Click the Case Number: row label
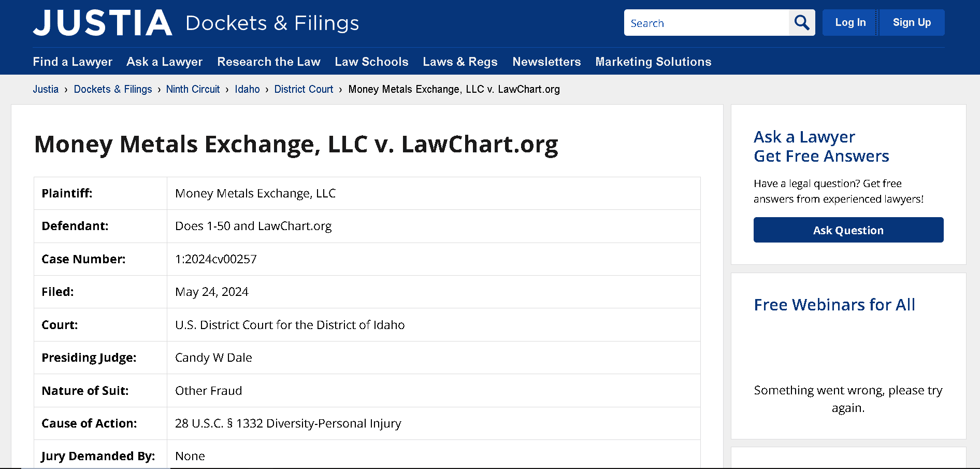Image resolution: width=980 pixels, height=469 pixels. click(x=83, y=259)
